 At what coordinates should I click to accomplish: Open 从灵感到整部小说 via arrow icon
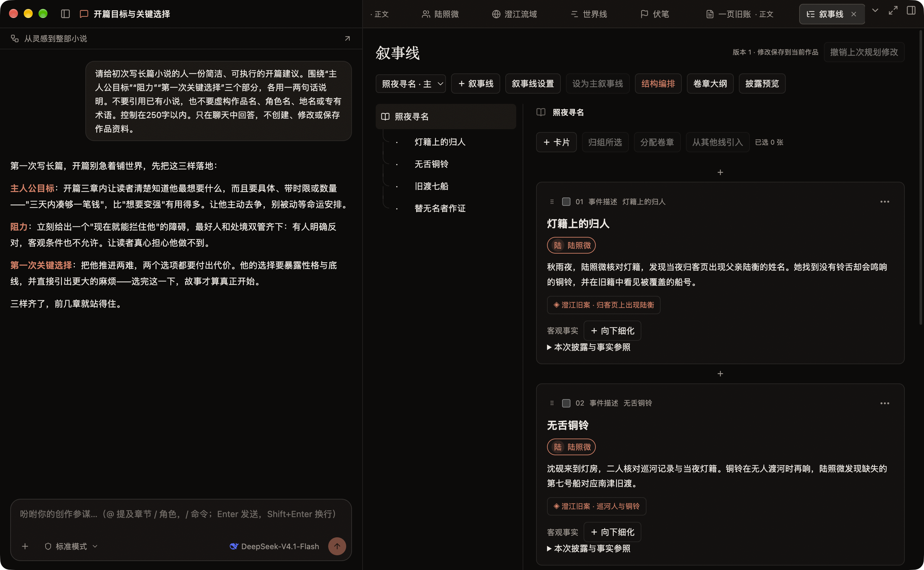[347, 38]
